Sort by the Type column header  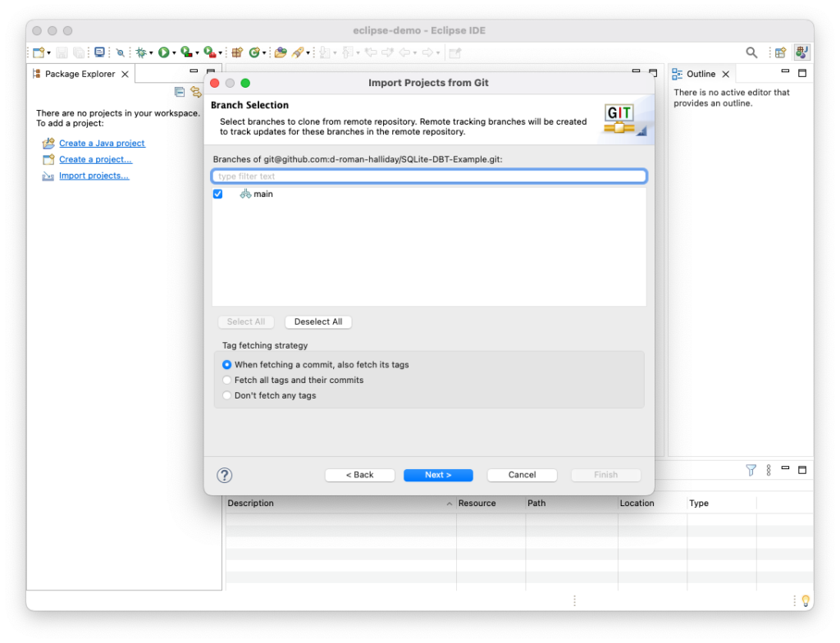point(722,503)
